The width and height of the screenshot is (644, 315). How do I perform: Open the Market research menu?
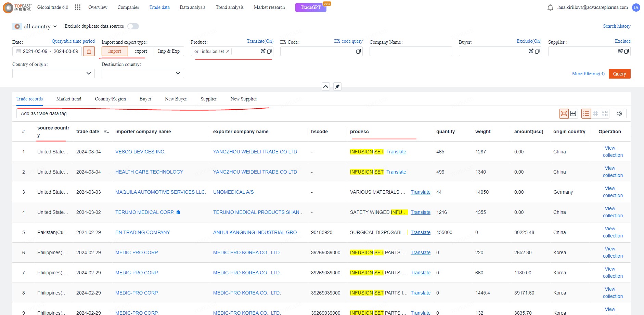point(269,7)
